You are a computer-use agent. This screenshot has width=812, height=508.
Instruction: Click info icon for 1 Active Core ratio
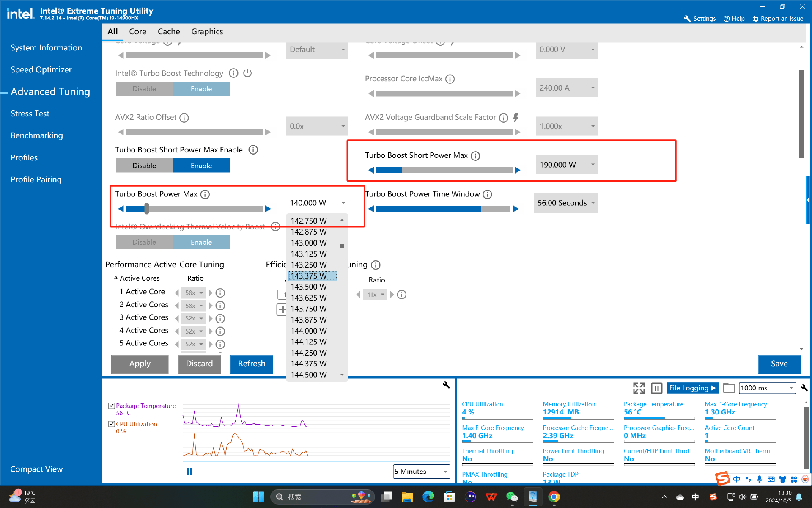[220, 293]
